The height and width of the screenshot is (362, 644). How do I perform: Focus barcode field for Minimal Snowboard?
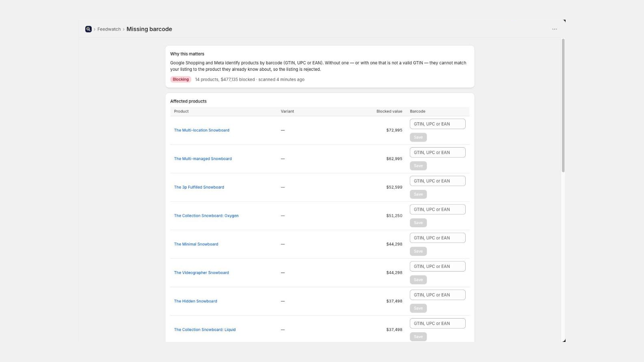coord(438,238)
